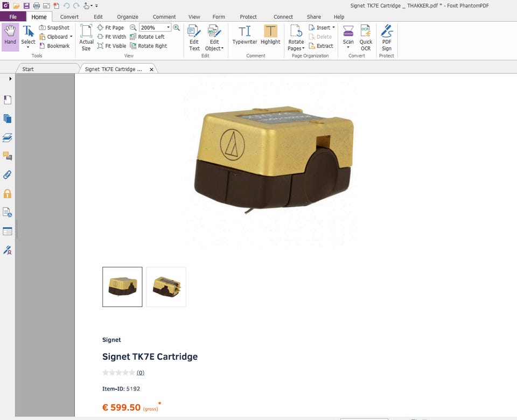Choose the Edit Text tool
Screen dimensions: 517x420
tap(194, 36)
